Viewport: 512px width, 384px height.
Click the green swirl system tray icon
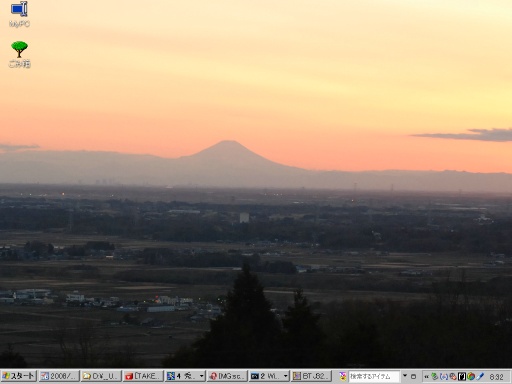[434, 376]
